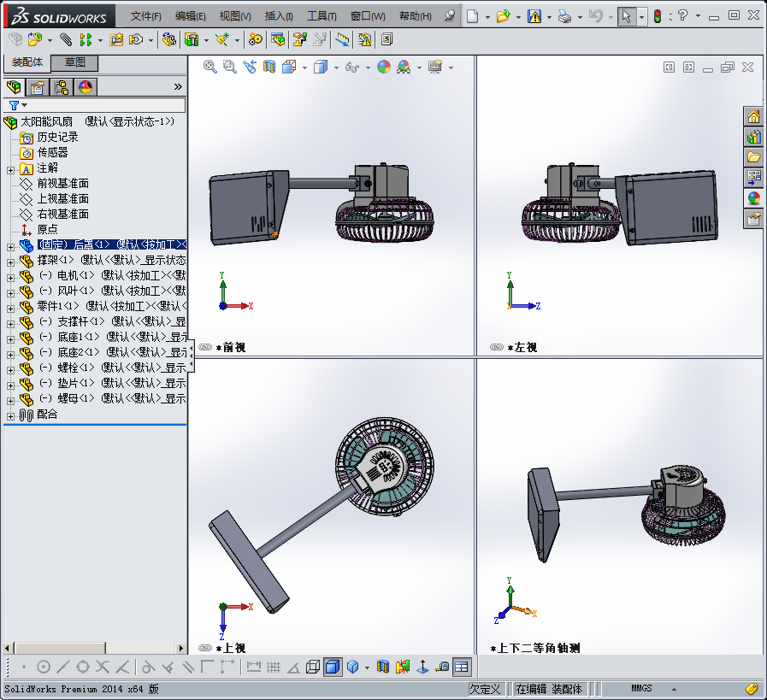Screen dimensions: 767x700
Task: Click the Reference Geometry icon
Action: pos(222,39)
